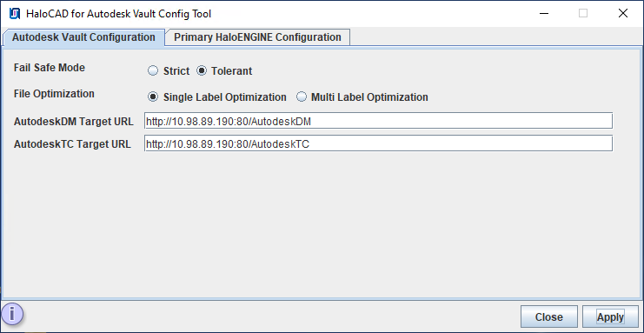Click inside the AutodeskDM Target URL field
This screenshot has height=333, width=644.
378,121
